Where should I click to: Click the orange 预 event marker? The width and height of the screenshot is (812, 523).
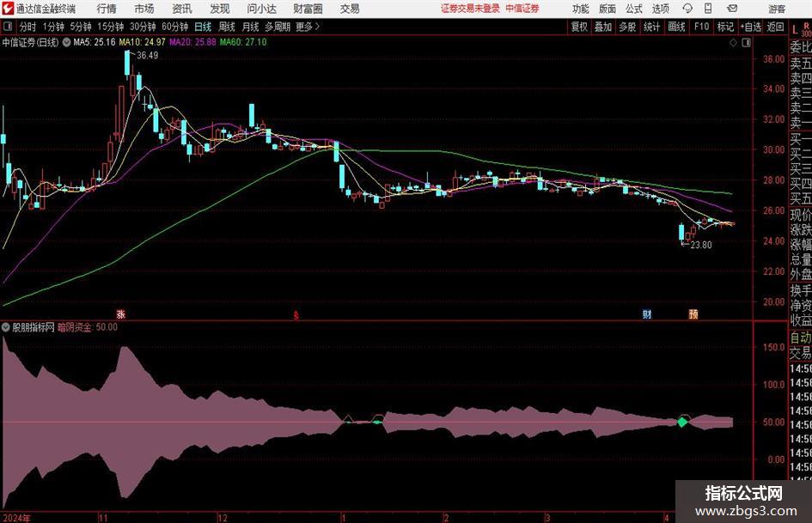click(693, 313)
